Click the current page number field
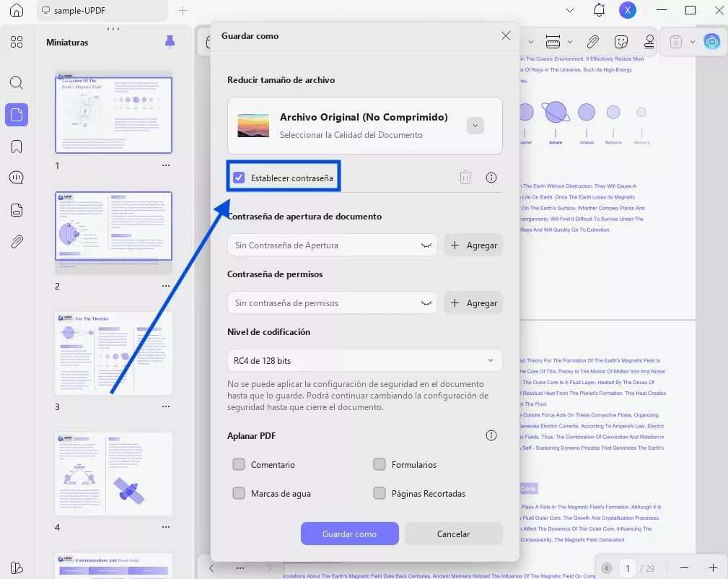The height and width of the screenshot is (579, 728). (x=628, y=568)
